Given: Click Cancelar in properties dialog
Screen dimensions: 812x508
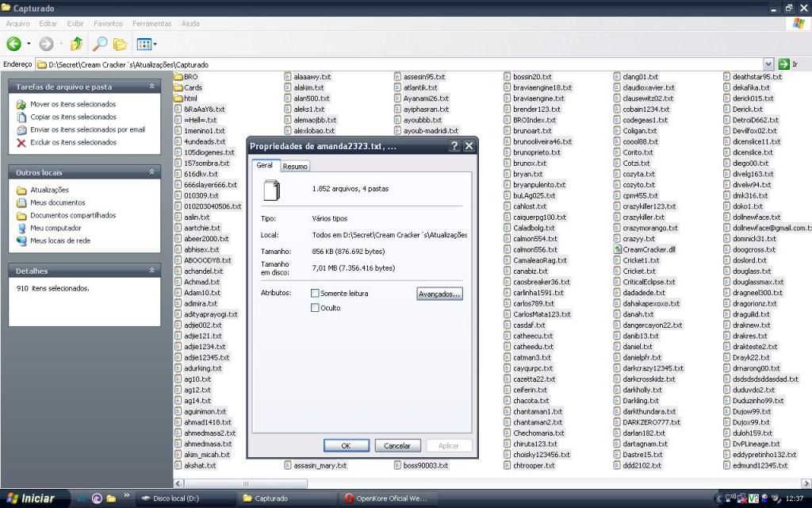Looking at the screenshot, I should [397, 445].
